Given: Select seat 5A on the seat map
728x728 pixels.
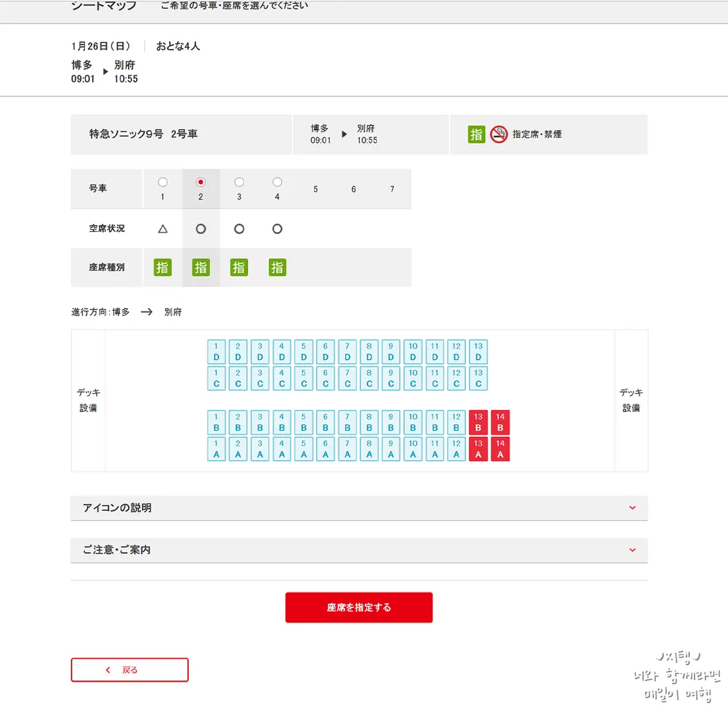Looking at the screenshot, I should click(x=303, y=449).
